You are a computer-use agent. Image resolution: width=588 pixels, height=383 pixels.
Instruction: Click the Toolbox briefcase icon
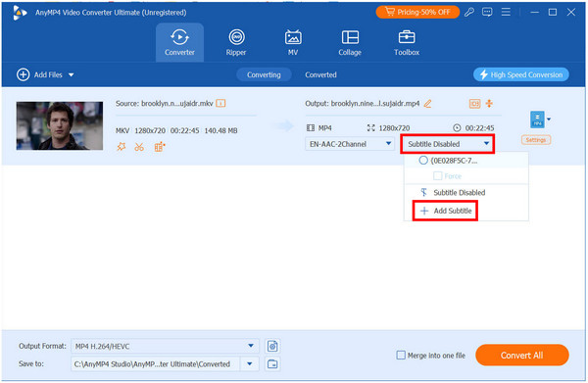[407, 37]
